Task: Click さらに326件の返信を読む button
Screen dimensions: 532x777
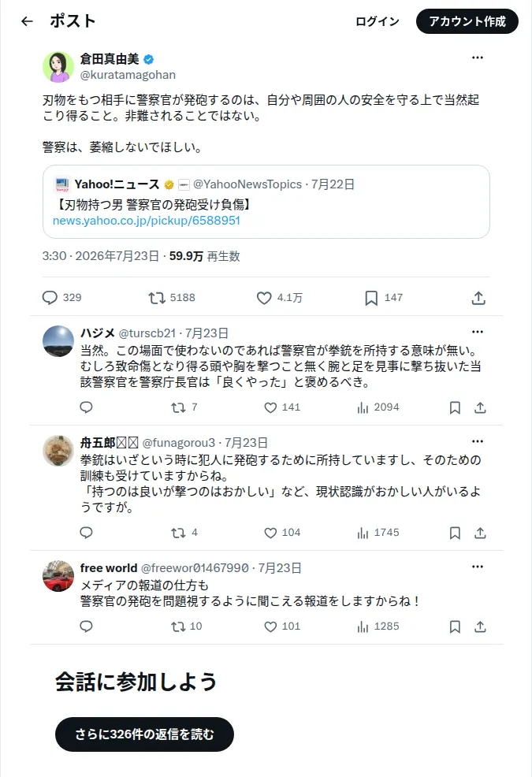Action: point(144,734)
